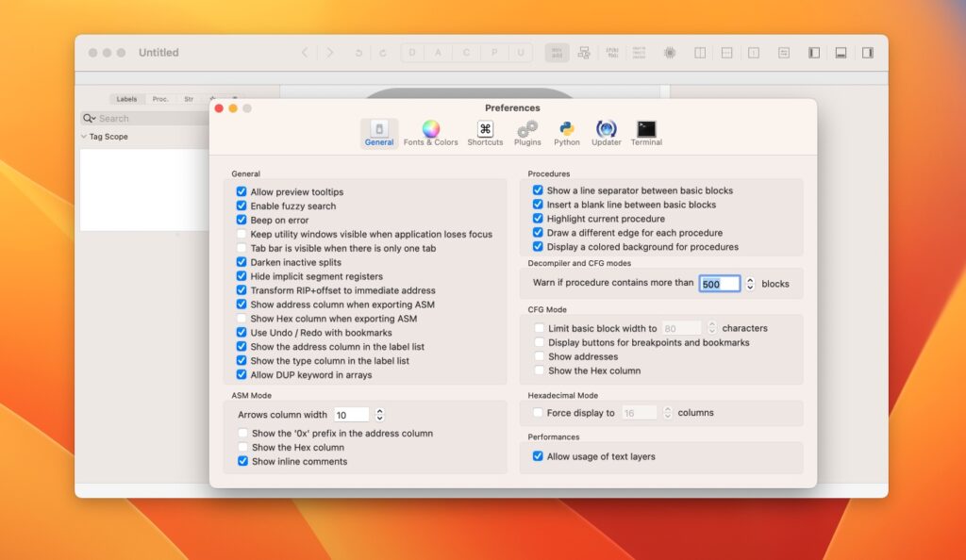Open the Fonts & Colors preferences pane

430,132
